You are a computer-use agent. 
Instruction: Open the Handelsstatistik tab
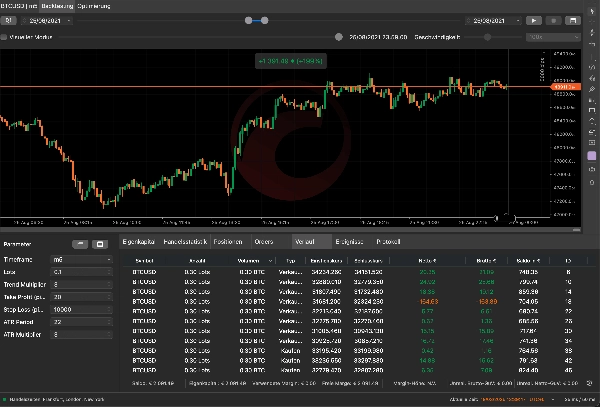185,242
